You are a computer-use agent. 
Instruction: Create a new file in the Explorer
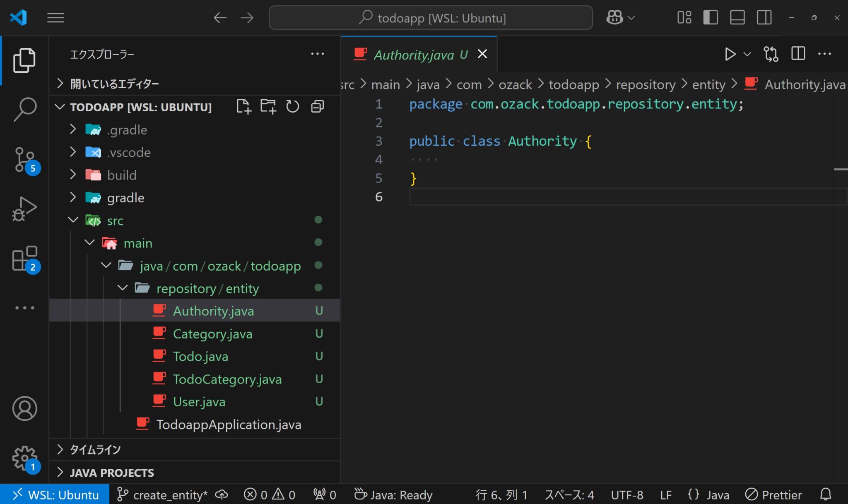point(243,106)
